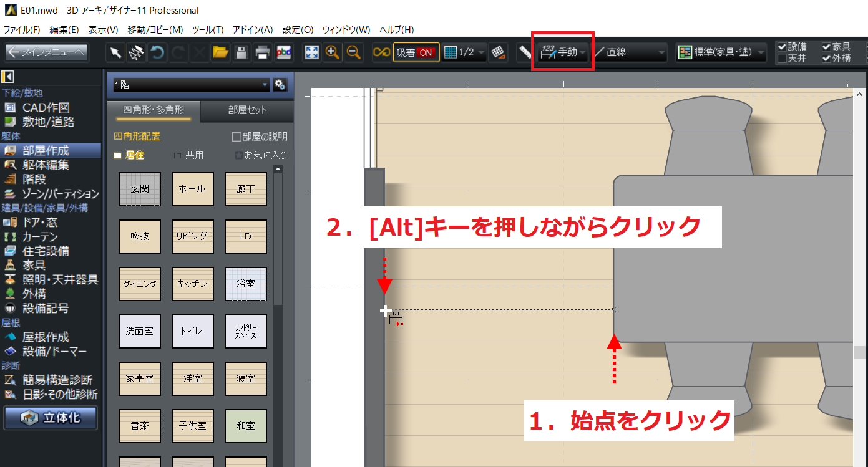Check the 部屋の説明 checkbox
868x467 pixels.
pos(237,137)
